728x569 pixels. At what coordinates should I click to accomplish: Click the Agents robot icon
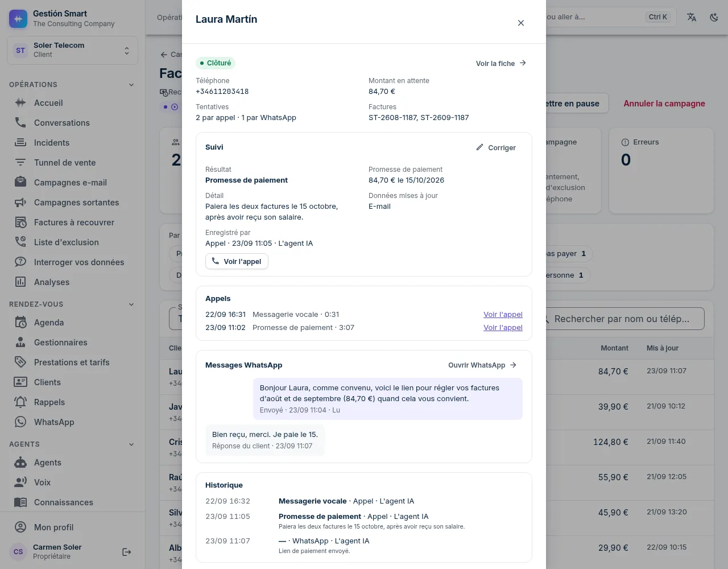pos(20,463)
